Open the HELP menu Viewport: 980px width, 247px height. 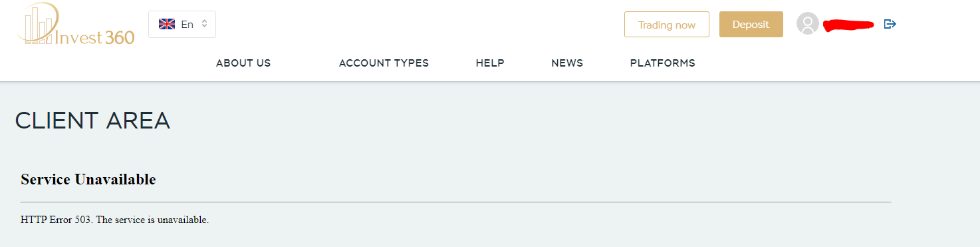(x=490, y=63)
